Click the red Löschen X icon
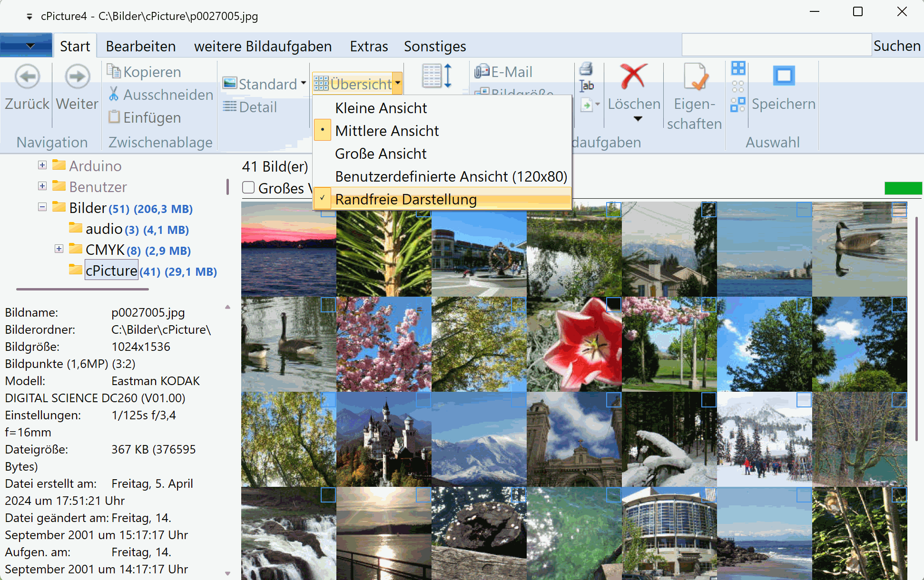The width and height of the screenshot is (924, 580). point(634,77)
